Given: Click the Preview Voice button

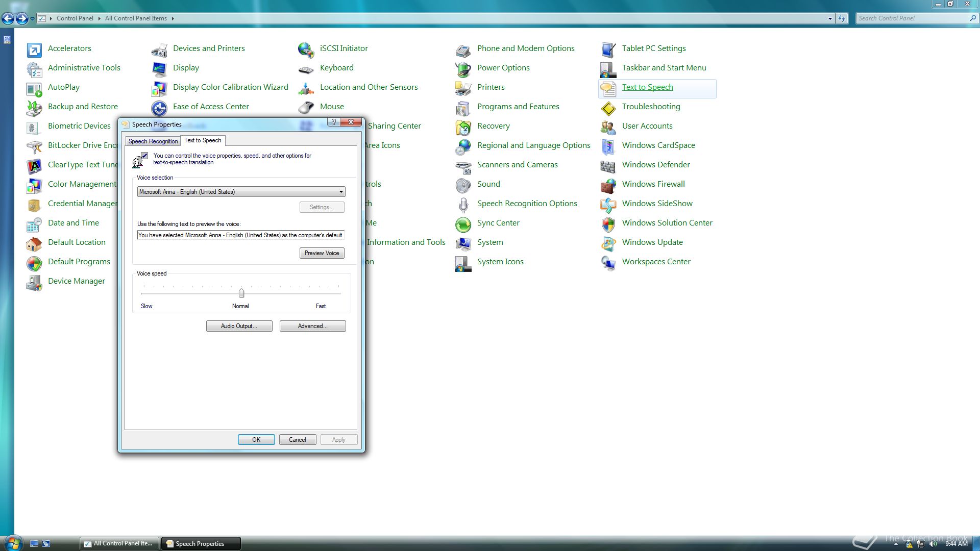Looking at the screenshot, I should click(x=322, y=253).
